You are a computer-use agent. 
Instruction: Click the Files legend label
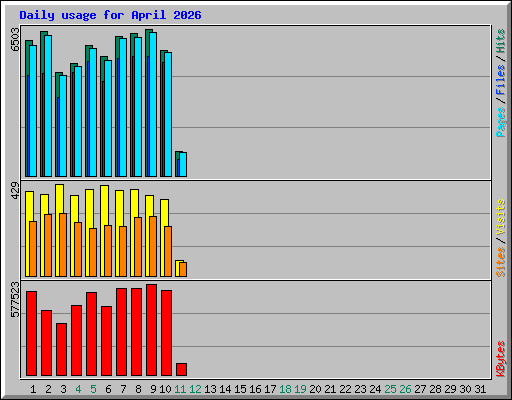(x=500, y=79)
